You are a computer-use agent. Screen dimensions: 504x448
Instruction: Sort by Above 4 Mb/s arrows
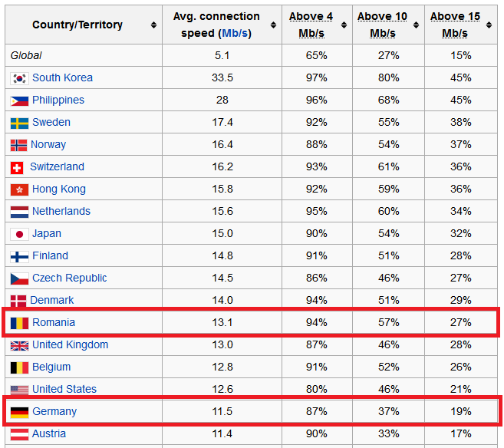click(344, 25)
